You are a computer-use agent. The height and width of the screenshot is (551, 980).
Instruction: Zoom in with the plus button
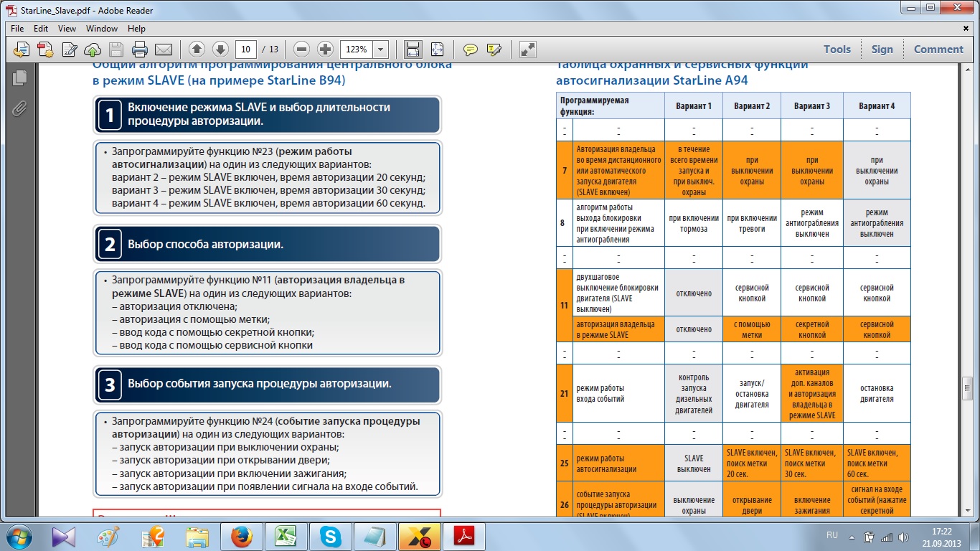(x=325, y=50)
